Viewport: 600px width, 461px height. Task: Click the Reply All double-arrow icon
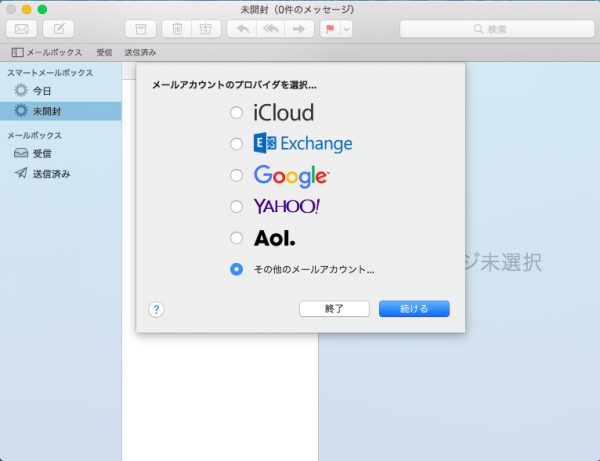point(271,29)
